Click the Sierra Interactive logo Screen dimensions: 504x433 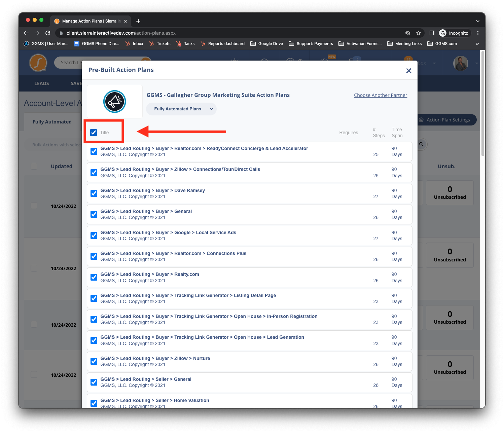click(38, 63)
